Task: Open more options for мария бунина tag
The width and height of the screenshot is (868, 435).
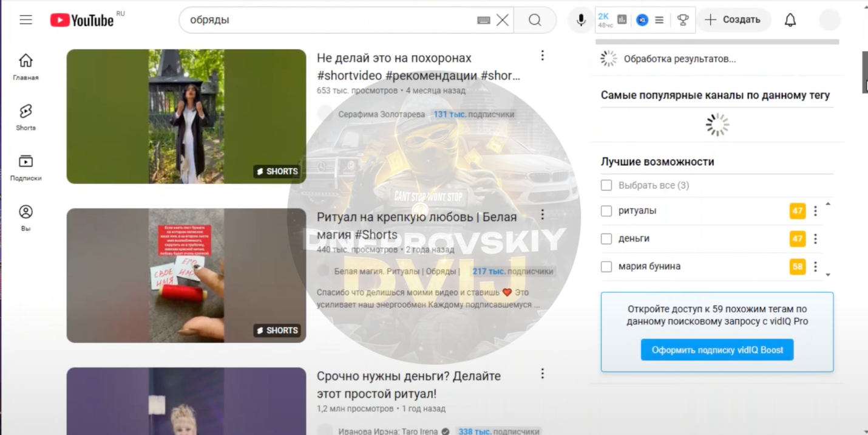Action: (x=815, y=267)
